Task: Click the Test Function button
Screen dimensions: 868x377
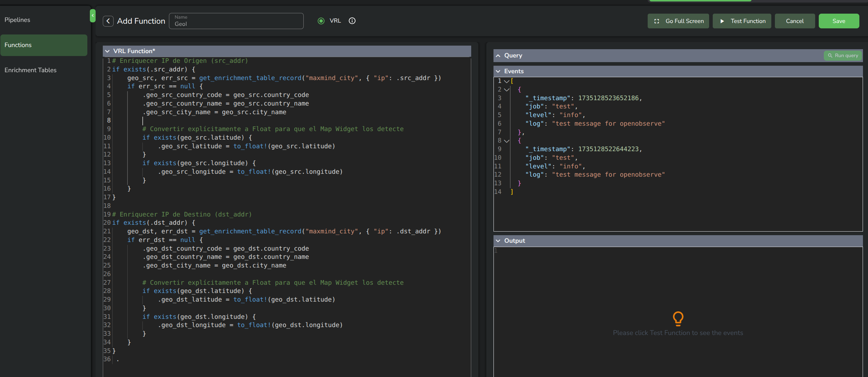Action: [x=742, y=21]
